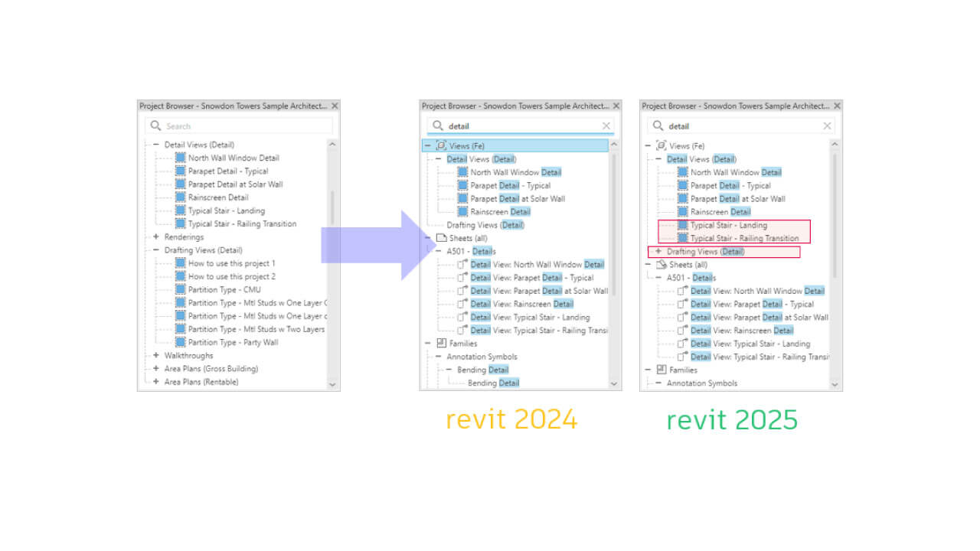This screenshot has width=980, height=551.
Task: Click the Partition Type - Party Wall view icon
Action: (180, 342)
